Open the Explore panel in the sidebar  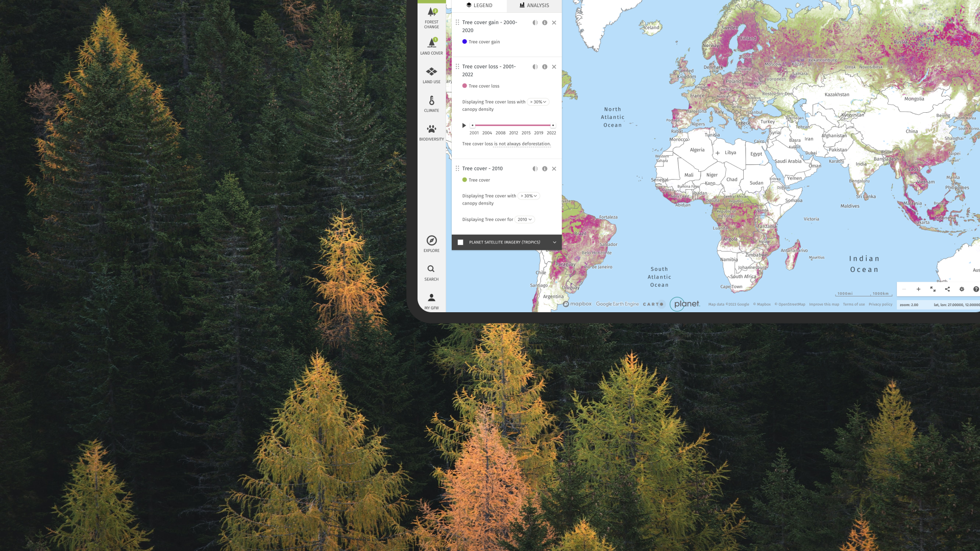(x=431, y=242)
